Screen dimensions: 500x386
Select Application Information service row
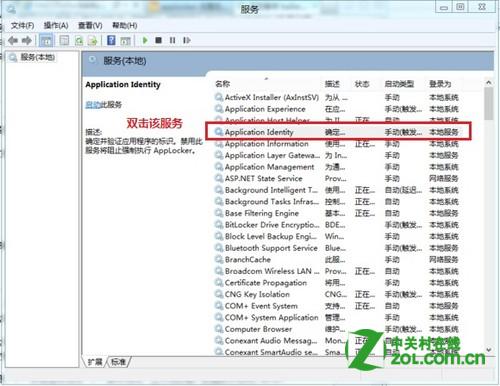(x=337, y=144)
